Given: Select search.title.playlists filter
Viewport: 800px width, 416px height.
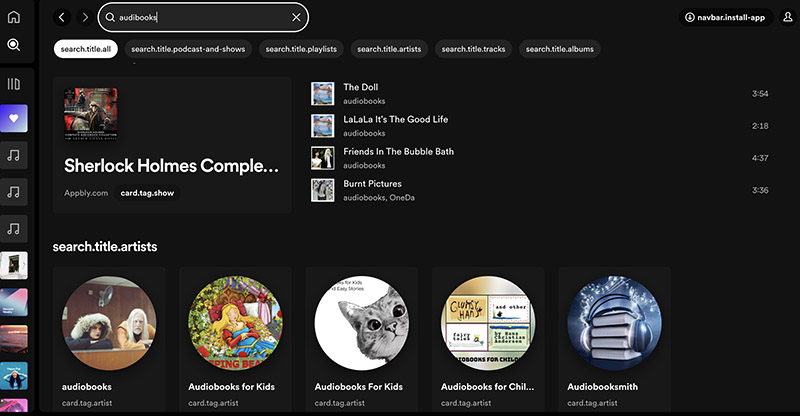Looking at the screenshot, I should click(x=301, y=49).
